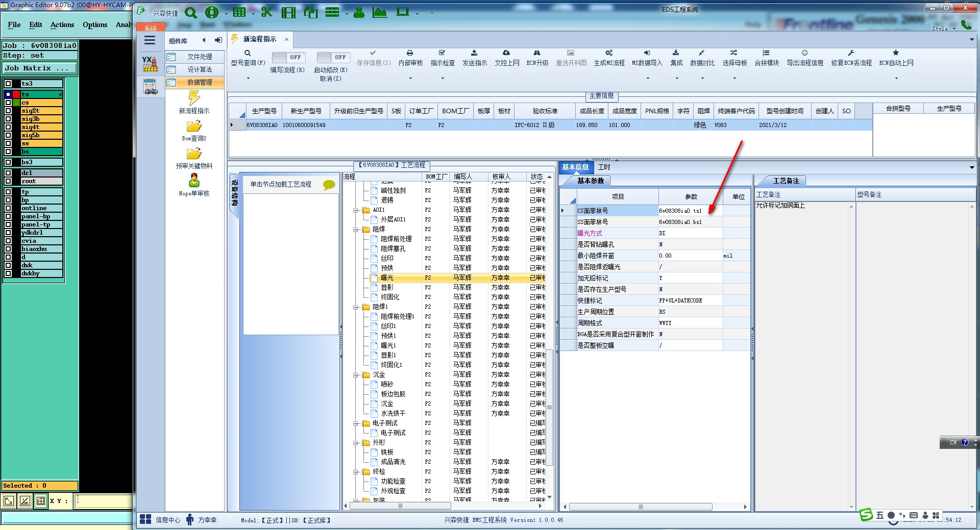The width and height of the screenshot is (980, 530).
Task: Open the 预审关键物料 folder icon
Action: pos(194,154)
